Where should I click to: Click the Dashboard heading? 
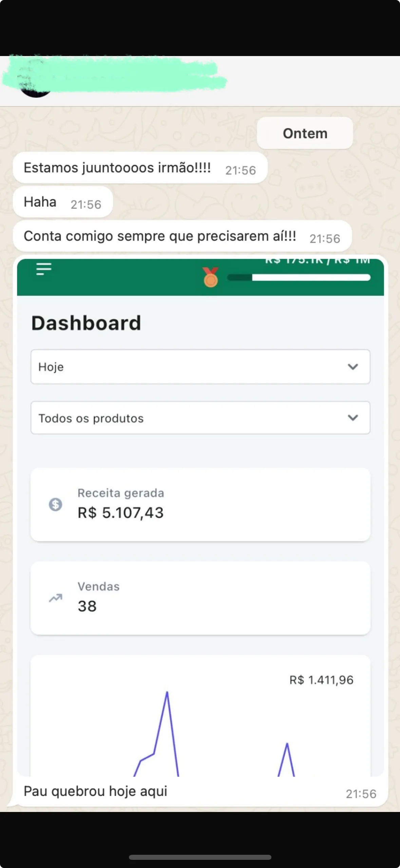point(86,323)
